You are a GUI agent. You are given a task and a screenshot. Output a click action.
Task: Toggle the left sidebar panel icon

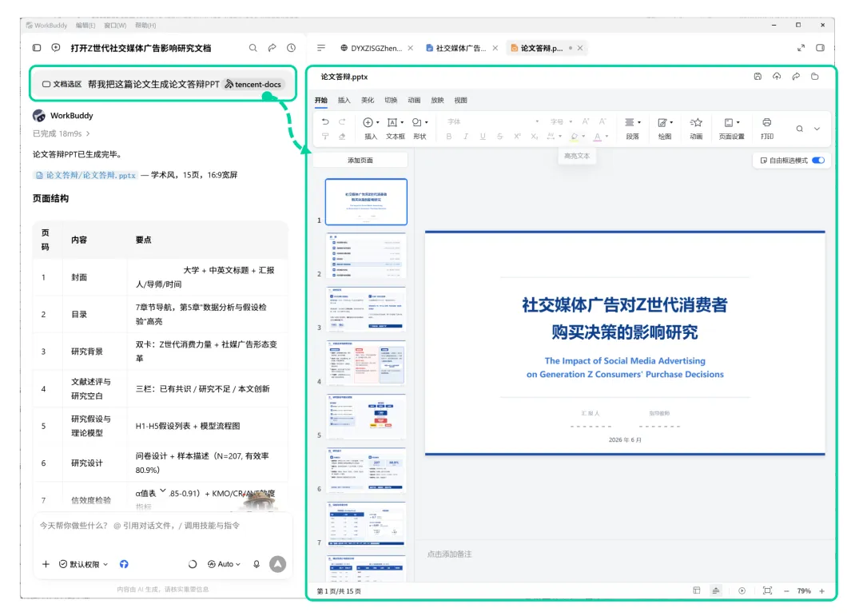tap(37, 48)
